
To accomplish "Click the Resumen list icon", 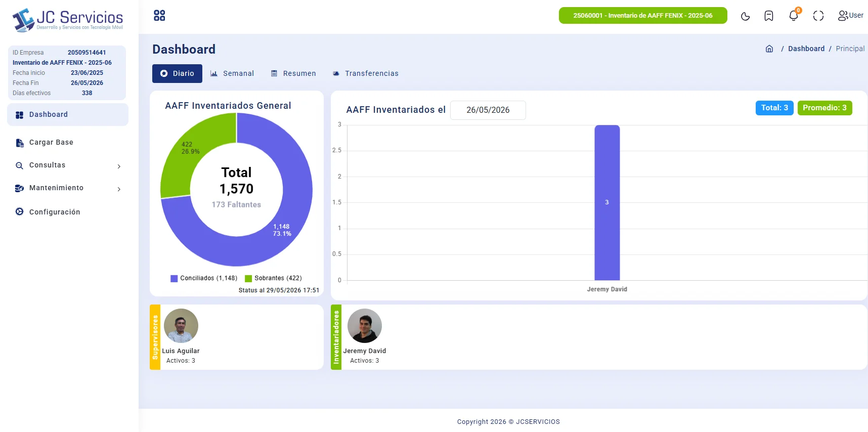I will coord(274,73).
